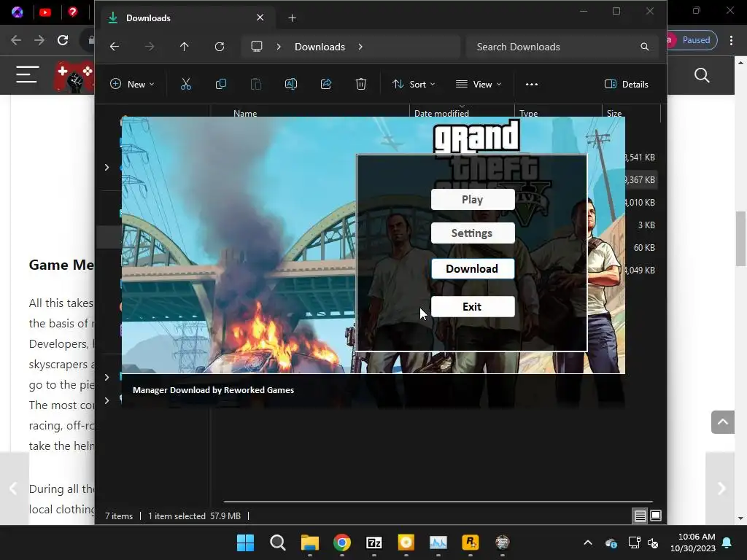Click the YouTube tab in browser
The image size is (747, 560).
(45, 12)
